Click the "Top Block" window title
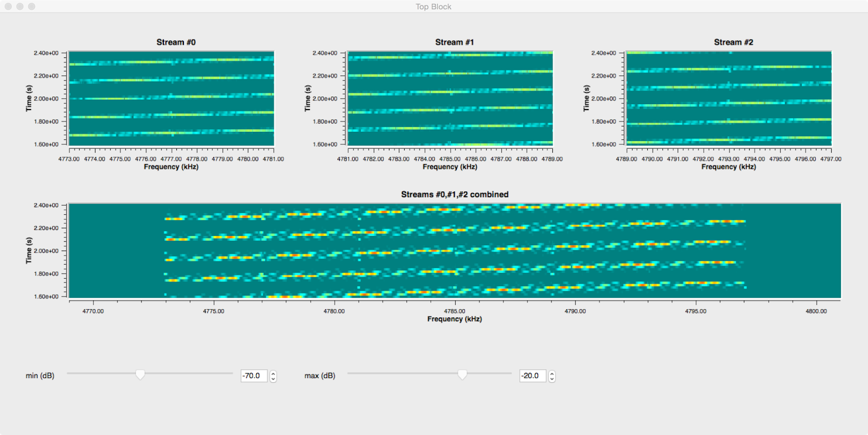The height and width of the screenshot is (435, 868). click(433, 7)
